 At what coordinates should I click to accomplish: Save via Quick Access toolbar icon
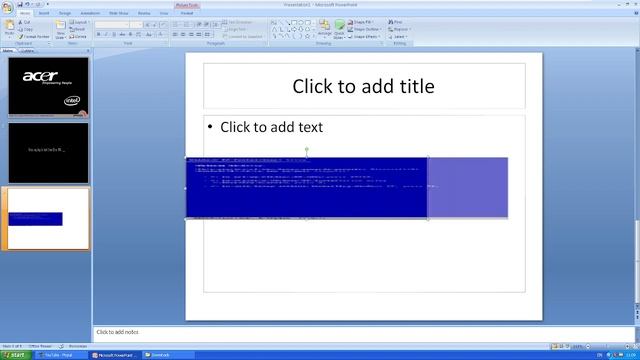click(20, 4)
